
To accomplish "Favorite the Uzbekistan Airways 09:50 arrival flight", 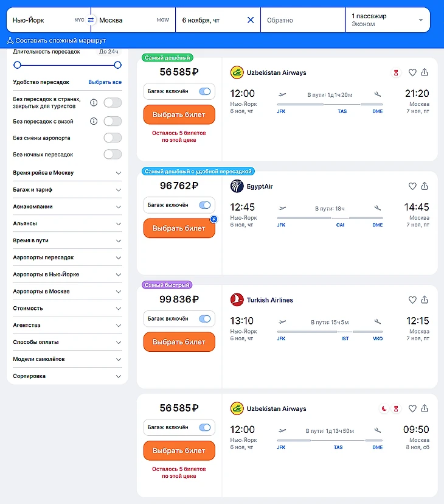I will pos(412,408).
